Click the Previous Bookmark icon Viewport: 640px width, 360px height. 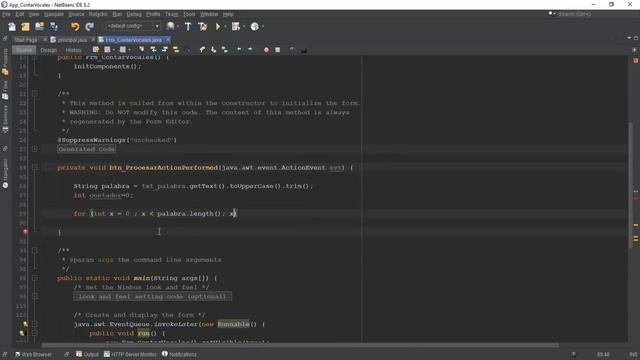[202, 50]
